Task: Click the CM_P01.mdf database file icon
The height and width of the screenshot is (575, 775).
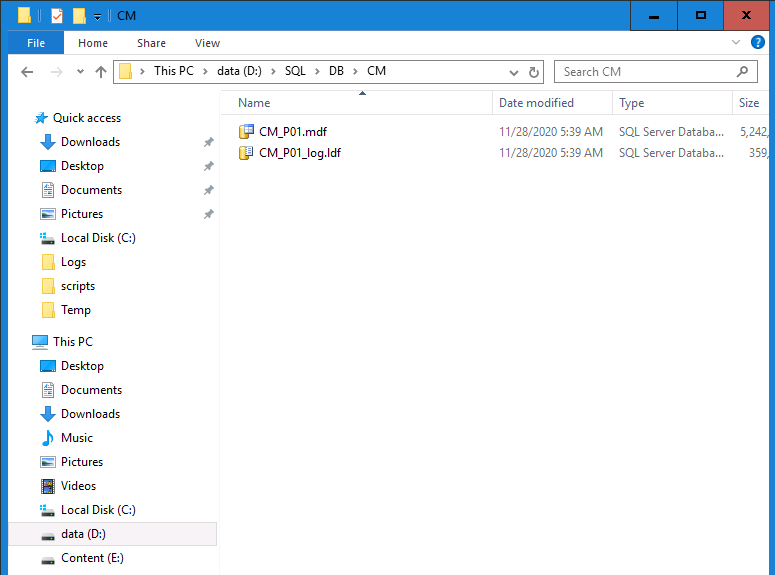Action: click(x=246, y=132)
